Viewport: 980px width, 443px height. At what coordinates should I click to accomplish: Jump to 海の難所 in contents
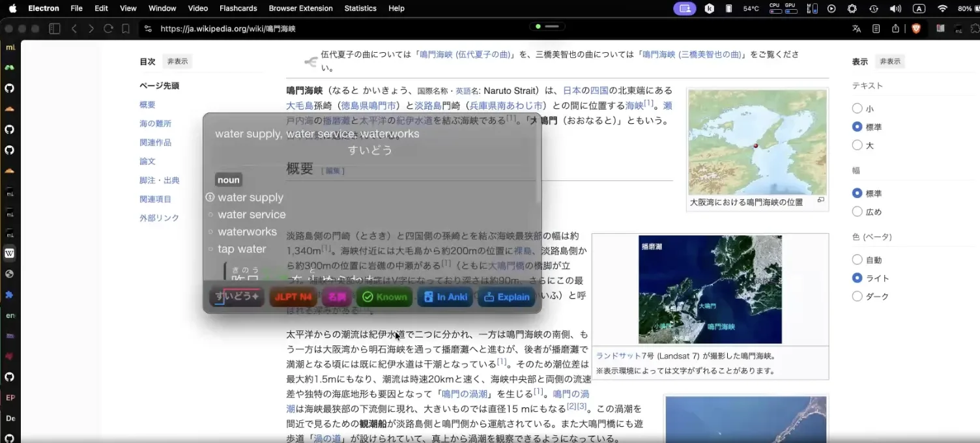[155, 123]
